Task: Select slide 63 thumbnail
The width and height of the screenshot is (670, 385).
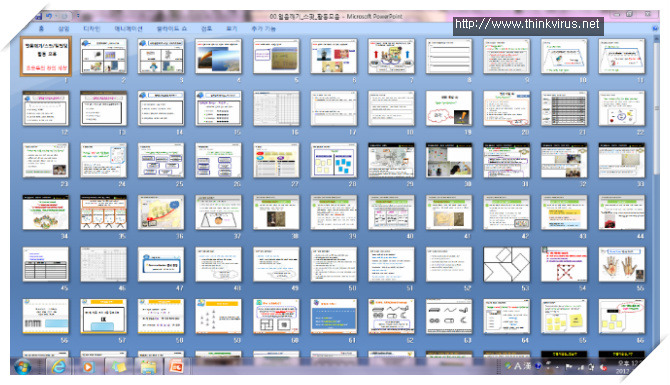Action: tap(449, 317)
